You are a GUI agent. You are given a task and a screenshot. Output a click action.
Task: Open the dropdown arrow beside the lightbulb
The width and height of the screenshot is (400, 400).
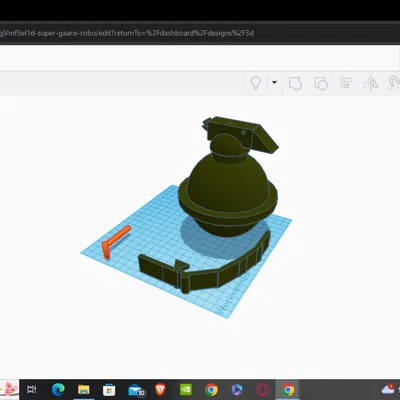coord(274,82)
